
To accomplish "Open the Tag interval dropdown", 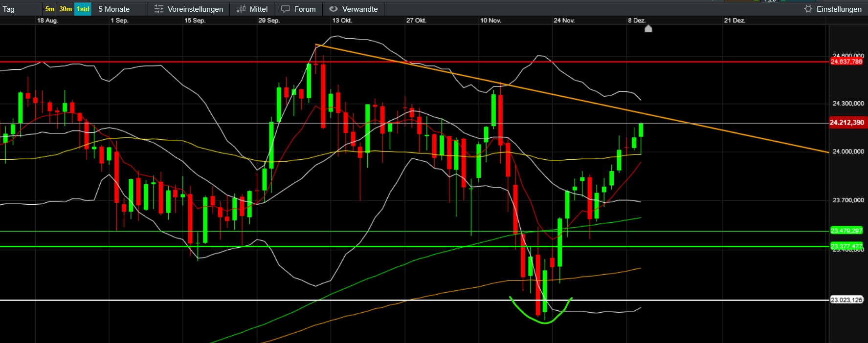I will [x=20, y=9].
